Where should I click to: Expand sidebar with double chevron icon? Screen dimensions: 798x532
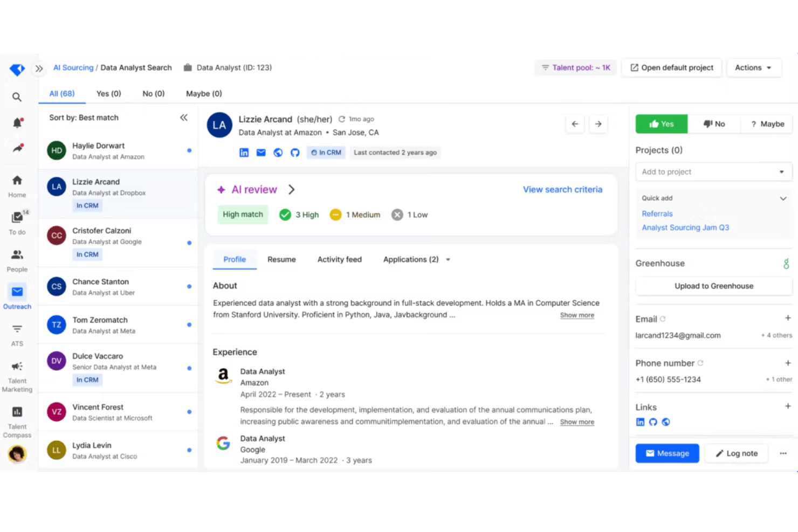39,68
